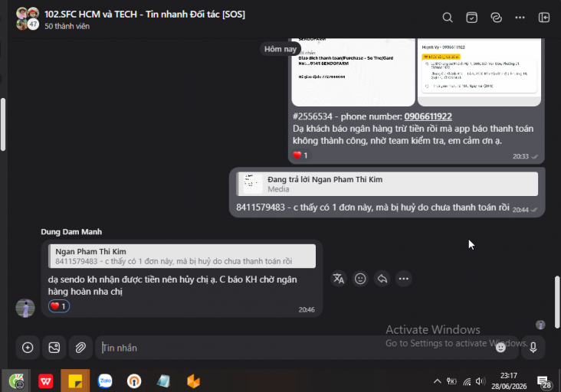Toggle the heart reaction on Dung's message
Image resolution: width=561 pixels, height=392 pixels.
click(59, 306)
